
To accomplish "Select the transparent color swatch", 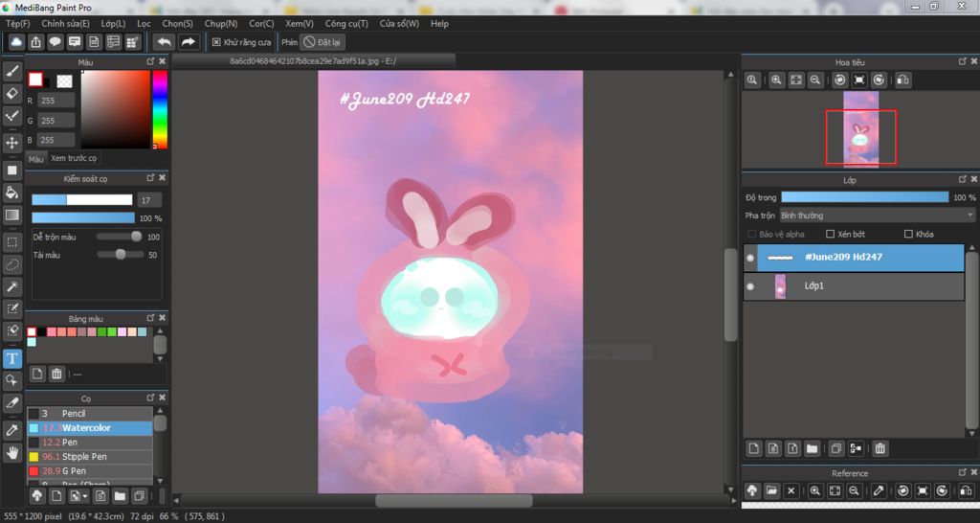I will coord(64,80).
